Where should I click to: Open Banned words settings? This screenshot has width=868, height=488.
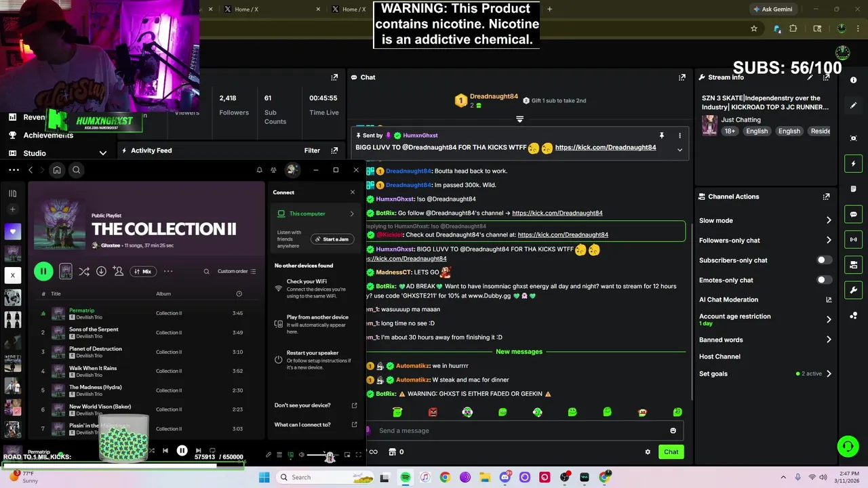point(765,340)
